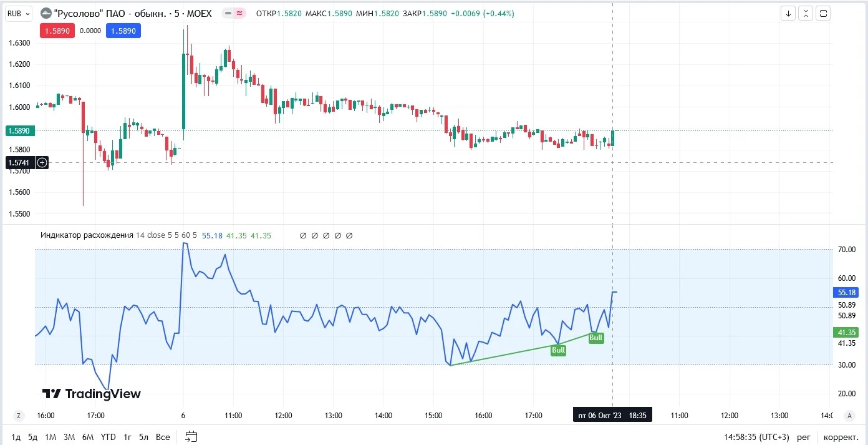Screen dimensions: 868x445
Task: Select the 1М time range
Action: (51, 437)
